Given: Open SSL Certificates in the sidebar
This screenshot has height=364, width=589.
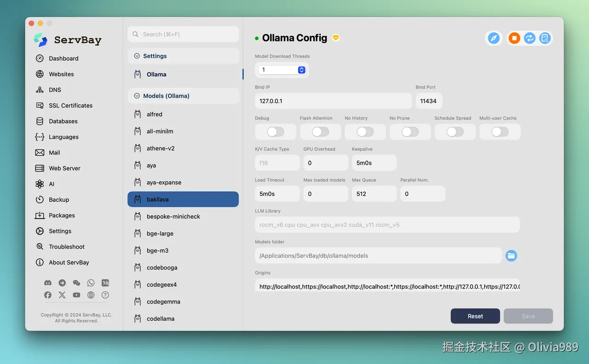Looking at the screenshot, I should (70, 105).
